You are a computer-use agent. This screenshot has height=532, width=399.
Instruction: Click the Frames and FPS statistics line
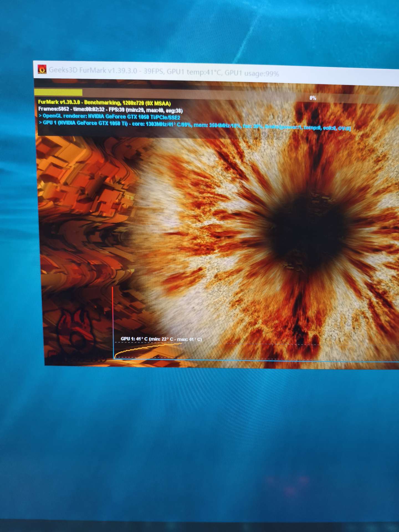[x=110, y=110]
